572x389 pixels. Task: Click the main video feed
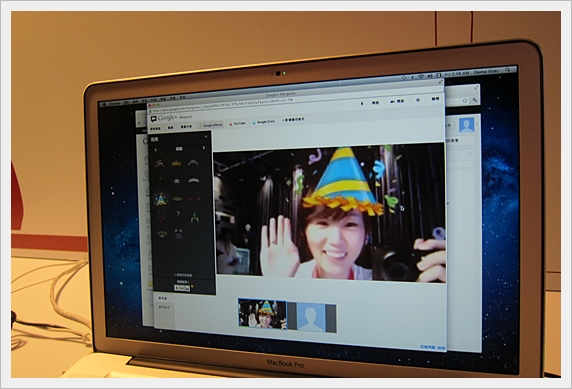329,212
